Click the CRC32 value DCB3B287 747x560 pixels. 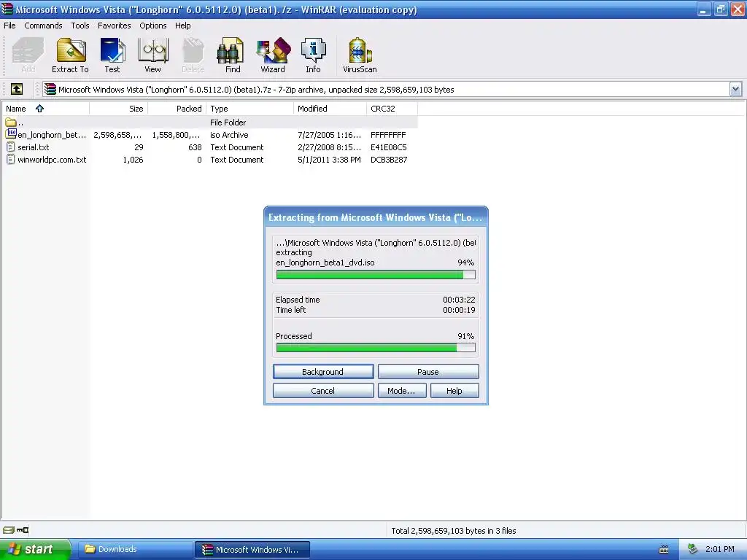(389, 160)
